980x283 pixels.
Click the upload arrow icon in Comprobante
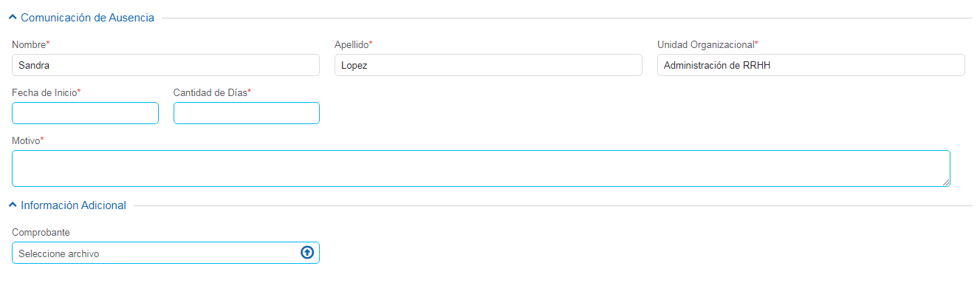[x=307, y=253]
